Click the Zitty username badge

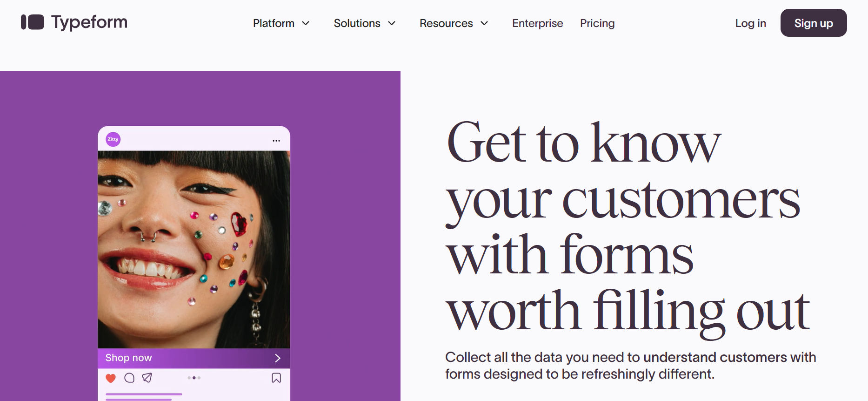(x=112, y=139)
